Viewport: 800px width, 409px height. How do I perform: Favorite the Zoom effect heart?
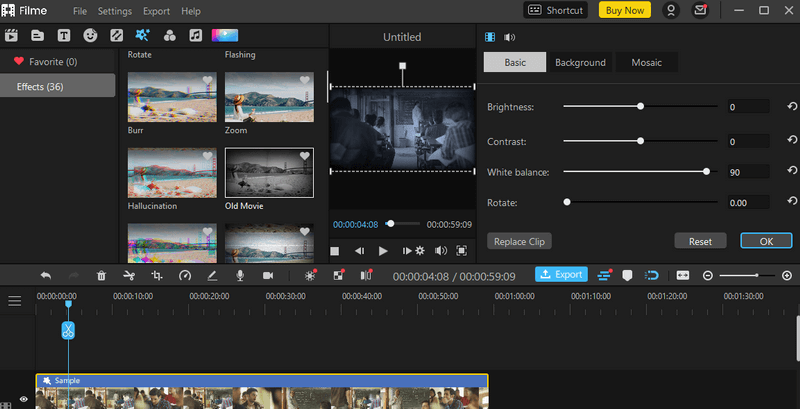tap(305, 80)
